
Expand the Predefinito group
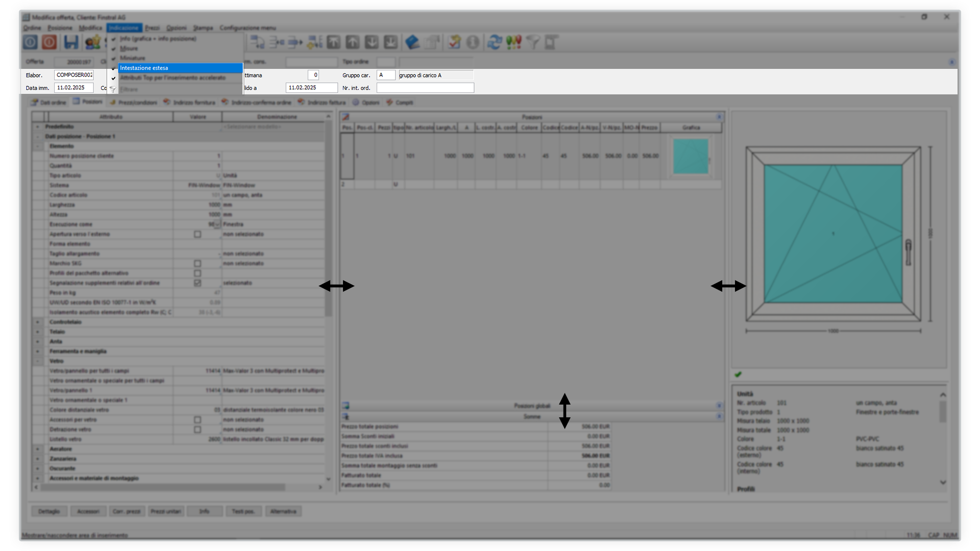click(x=38, y=127)
